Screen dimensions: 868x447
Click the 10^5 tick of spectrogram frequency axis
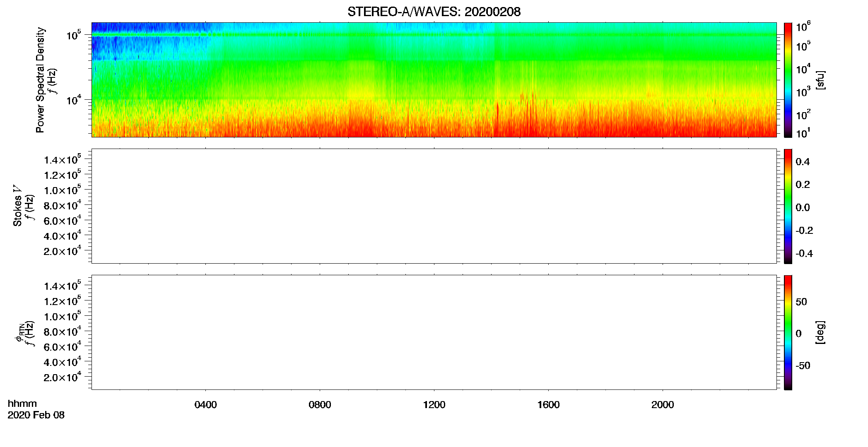[74, 35]
